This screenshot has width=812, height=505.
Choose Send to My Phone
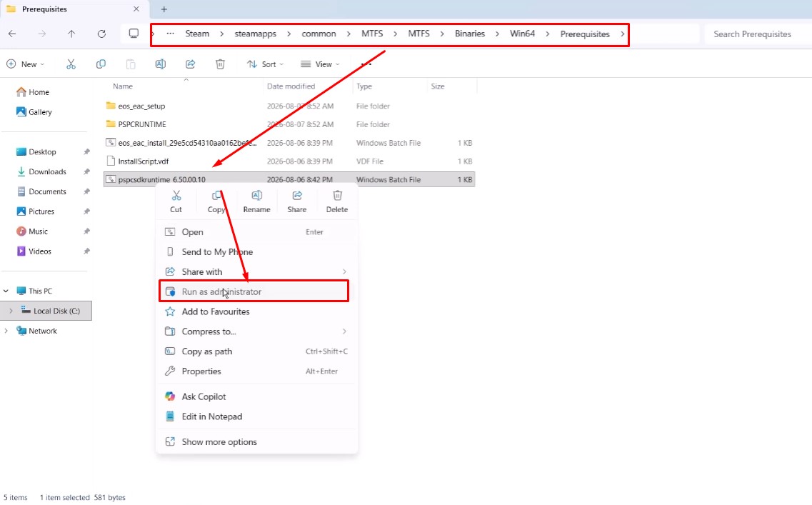(256, 251)
